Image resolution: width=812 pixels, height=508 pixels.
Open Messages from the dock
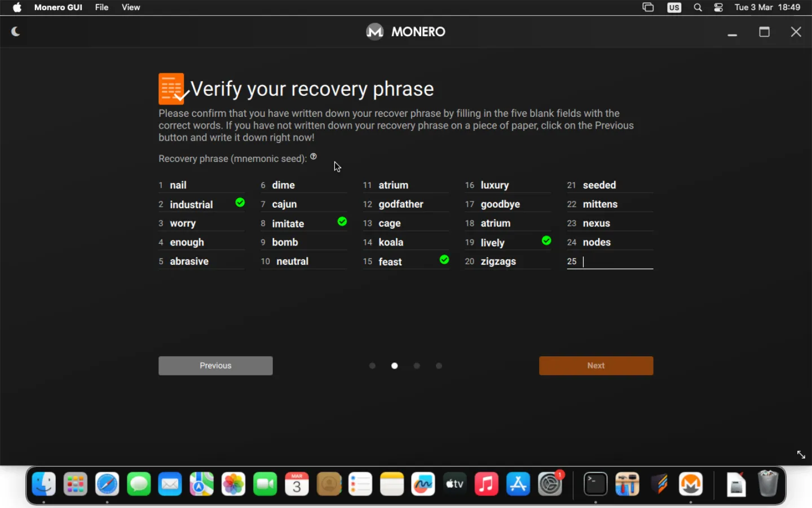click(139, 484)
